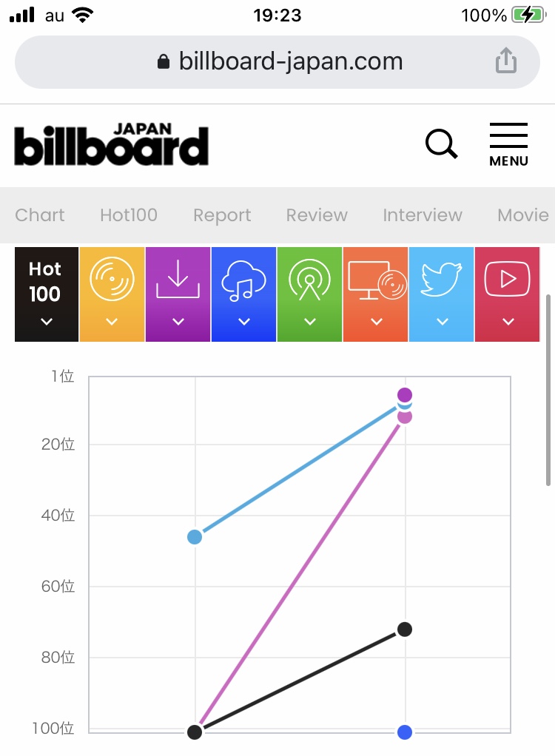Click the page scrollbar on right edge
Screen dimensions: 555x756
[548, 390]
